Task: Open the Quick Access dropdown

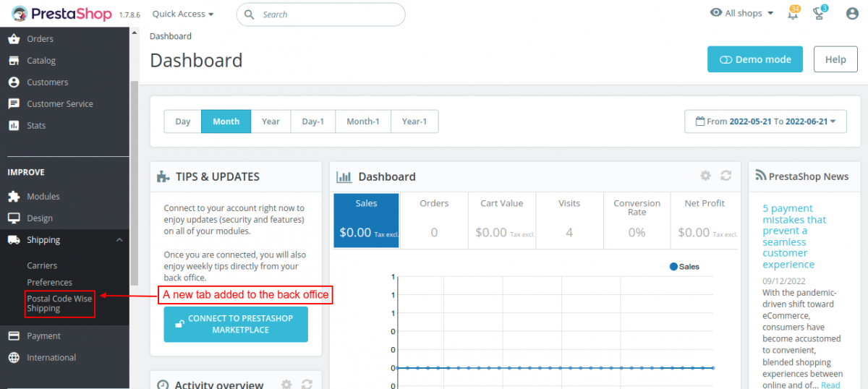Action: tap(183, 14)
